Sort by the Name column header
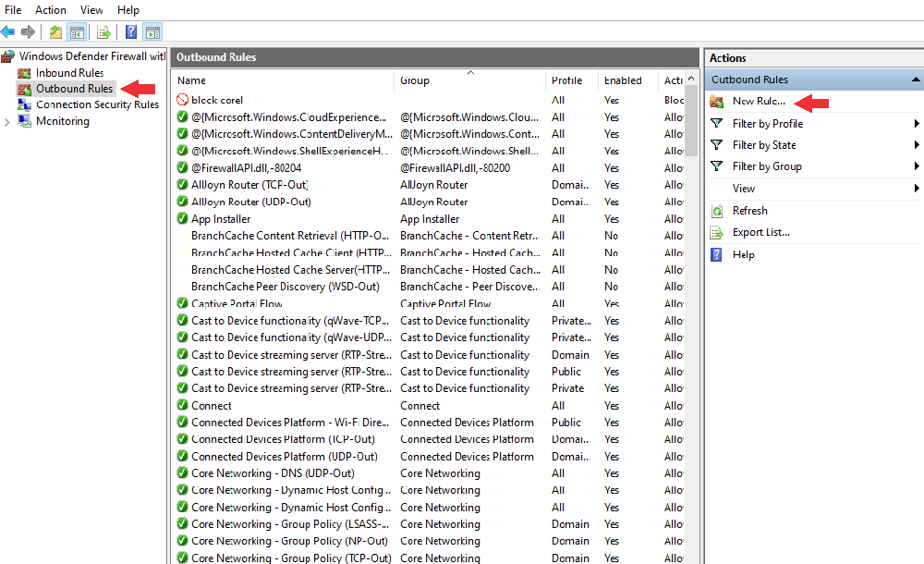Screen dimensions: 924x564 coord(283,80)
